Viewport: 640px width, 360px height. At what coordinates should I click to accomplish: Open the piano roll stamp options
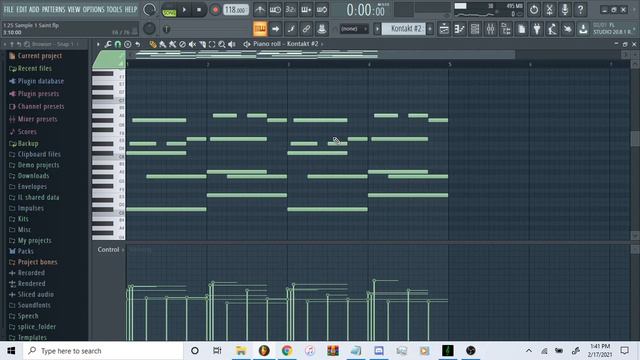pos(128,44)
